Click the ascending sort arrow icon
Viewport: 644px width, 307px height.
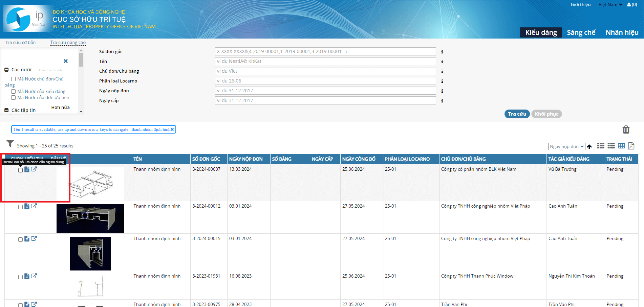589,147
